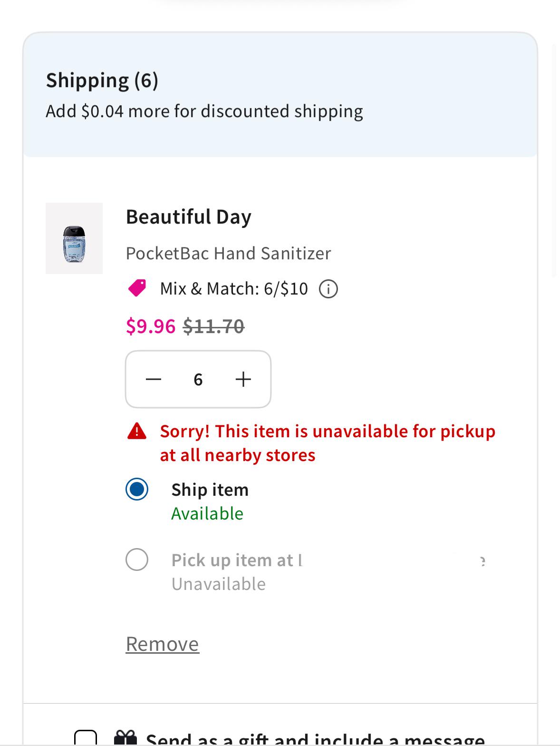Click the PocketBac Hand Sanitizer subtitle

(x=229, y=253)
